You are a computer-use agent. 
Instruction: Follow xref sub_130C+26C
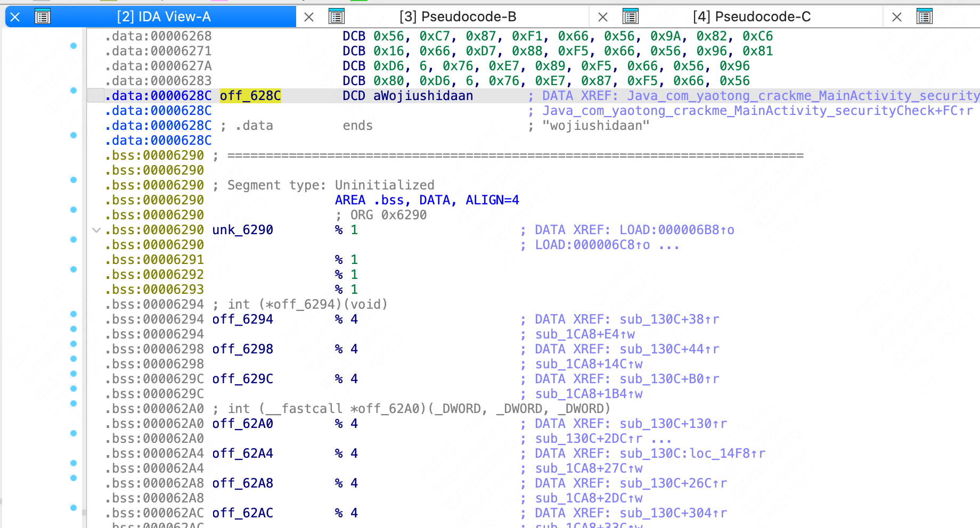tap(673, 483)
